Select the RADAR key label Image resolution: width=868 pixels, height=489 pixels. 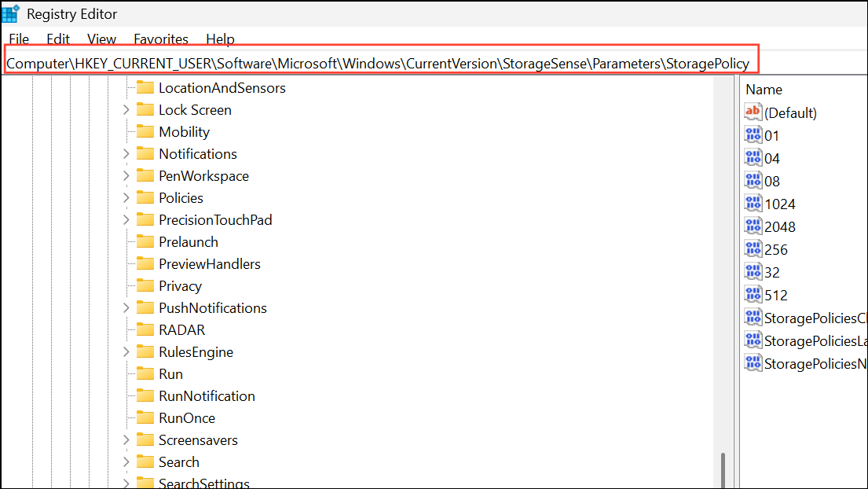coord(181,330)
